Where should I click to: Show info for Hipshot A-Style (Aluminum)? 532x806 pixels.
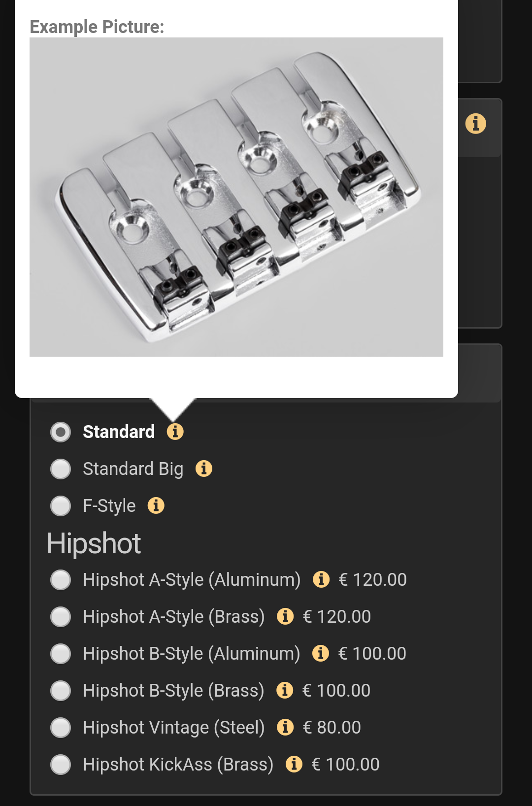click(321, 579)
